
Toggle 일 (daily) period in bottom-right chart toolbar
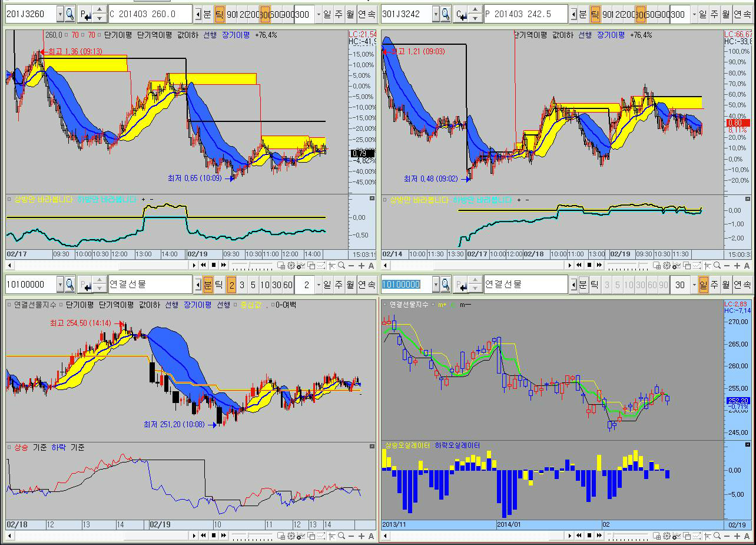(x=704, y=285)
